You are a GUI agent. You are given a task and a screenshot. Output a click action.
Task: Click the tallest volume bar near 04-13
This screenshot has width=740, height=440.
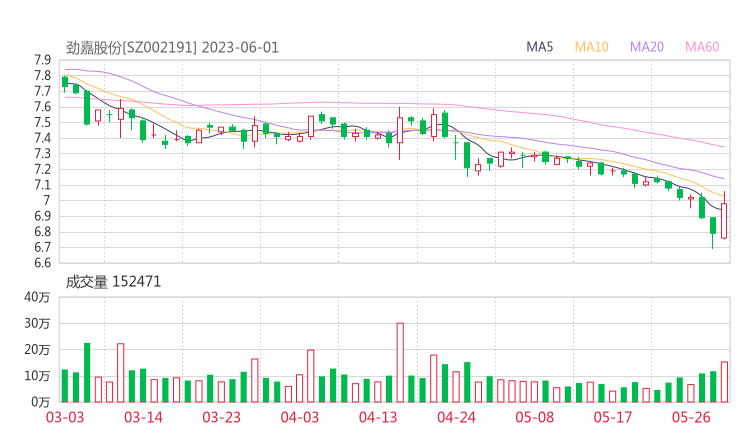[x=400, y=363]
